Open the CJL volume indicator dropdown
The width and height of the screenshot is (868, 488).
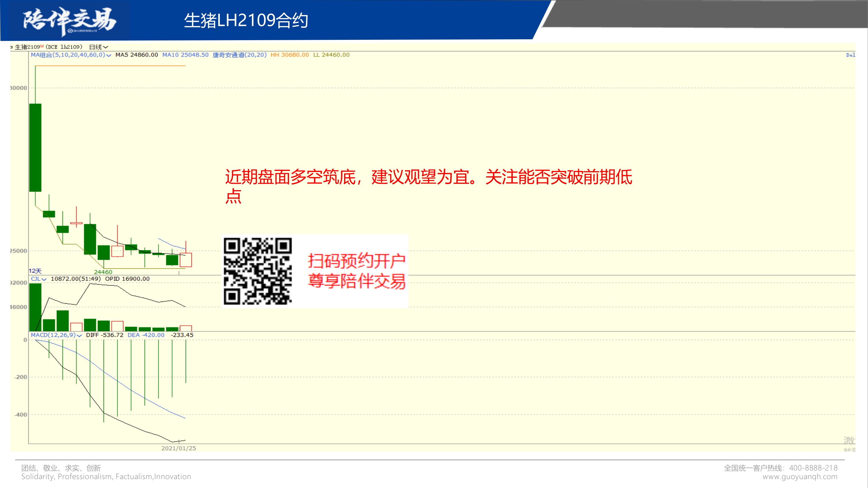pyautogui.click(x=44, y=279)
